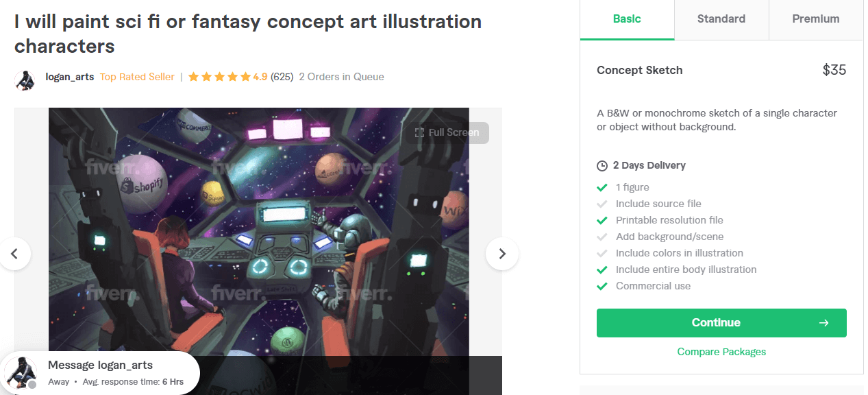Click avatar in Message logan_arts popup
This screenshot has width=868, height=395.
click(x=21, y=373)
